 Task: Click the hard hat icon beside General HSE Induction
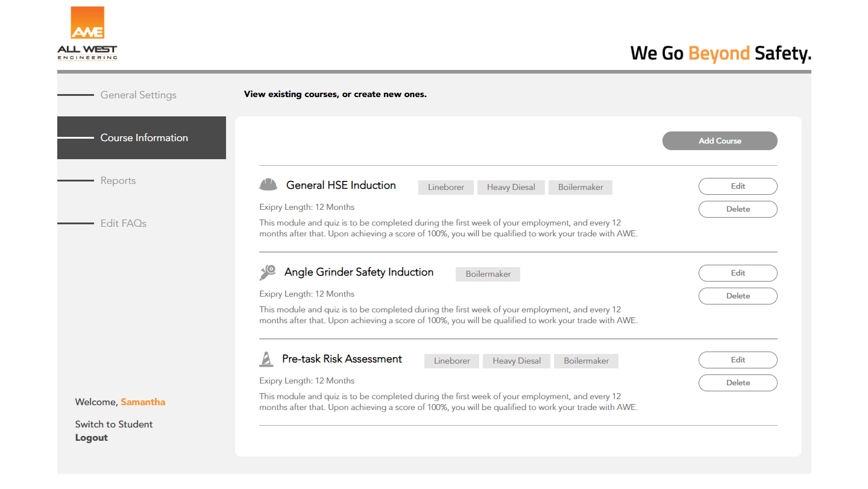tap(268, 185)
